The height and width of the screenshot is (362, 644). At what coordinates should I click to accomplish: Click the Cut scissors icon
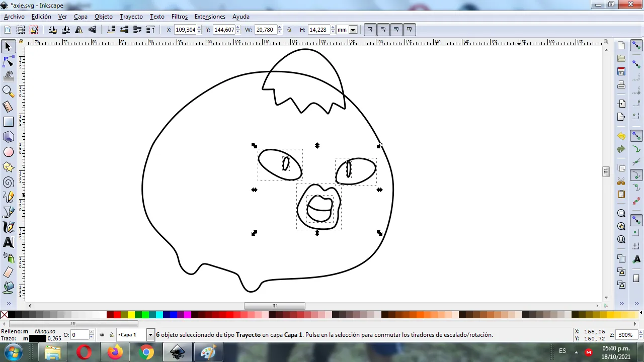click(621, 181)
